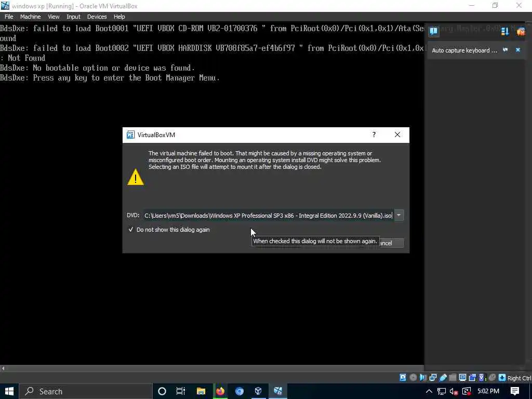Click the keyboard capture arrow icon
This screenshot has width=532, height=399.
click(502, 377)
